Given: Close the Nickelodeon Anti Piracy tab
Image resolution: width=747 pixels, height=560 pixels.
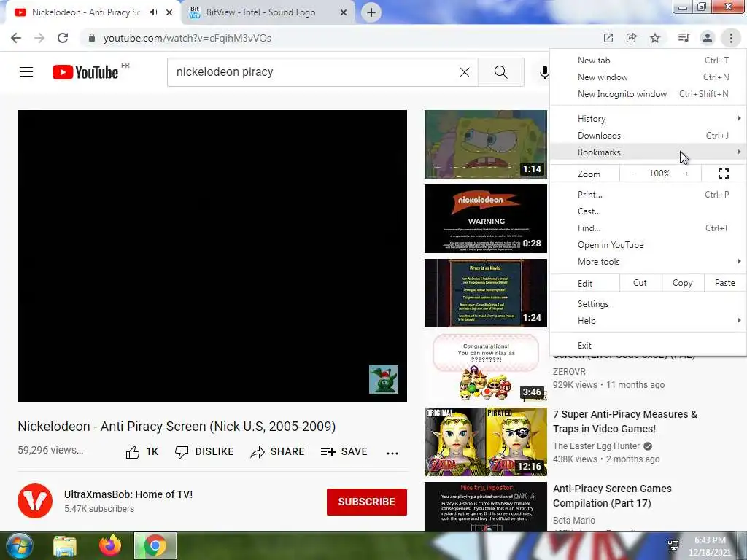Looking at the screenshot, I should [169, 12].
